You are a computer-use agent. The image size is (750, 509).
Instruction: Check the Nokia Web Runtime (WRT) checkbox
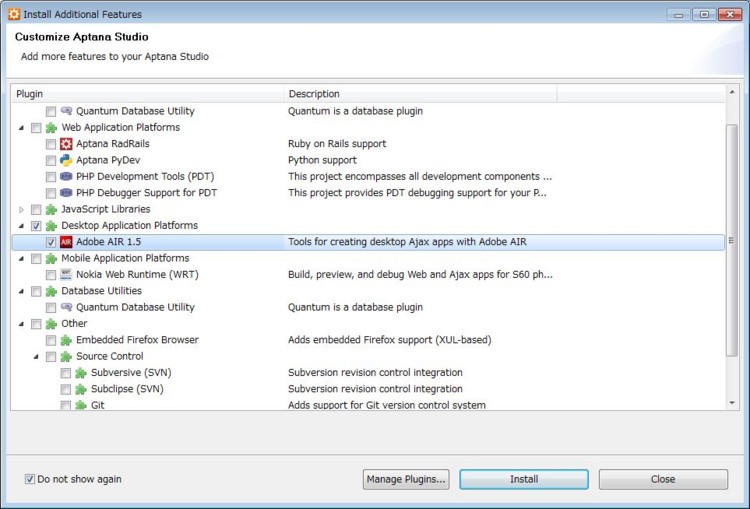pos(51,275)
